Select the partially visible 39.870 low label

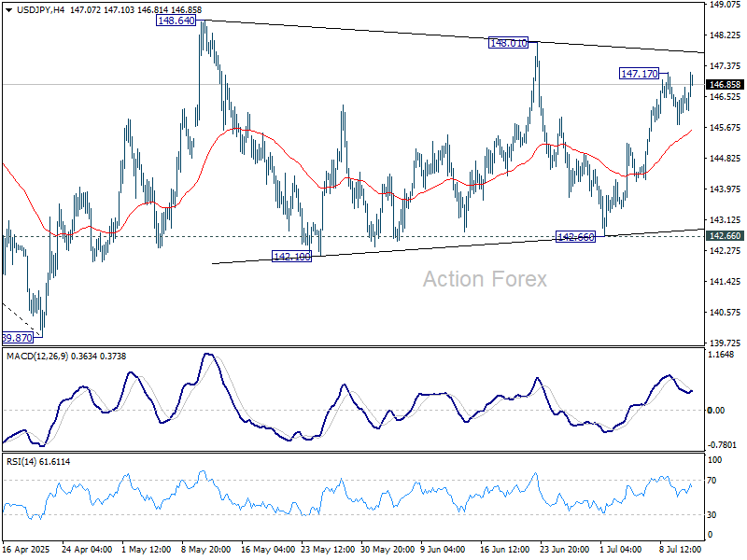18,338
